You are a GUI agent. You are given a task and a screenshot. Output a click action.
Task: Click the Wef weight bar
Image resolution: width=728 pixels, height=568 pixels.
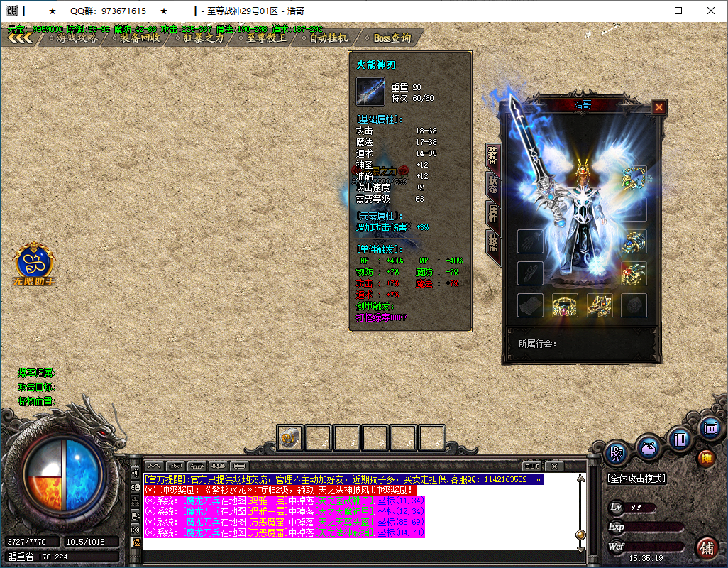(x=646, y=546)
